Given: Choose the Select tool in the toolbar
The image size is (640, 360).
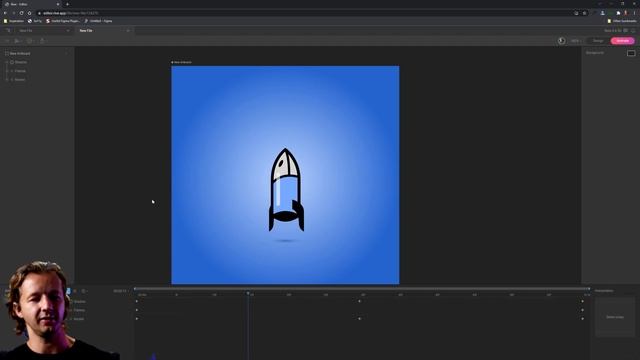Looking at the screenshot, I should (7, 41).
